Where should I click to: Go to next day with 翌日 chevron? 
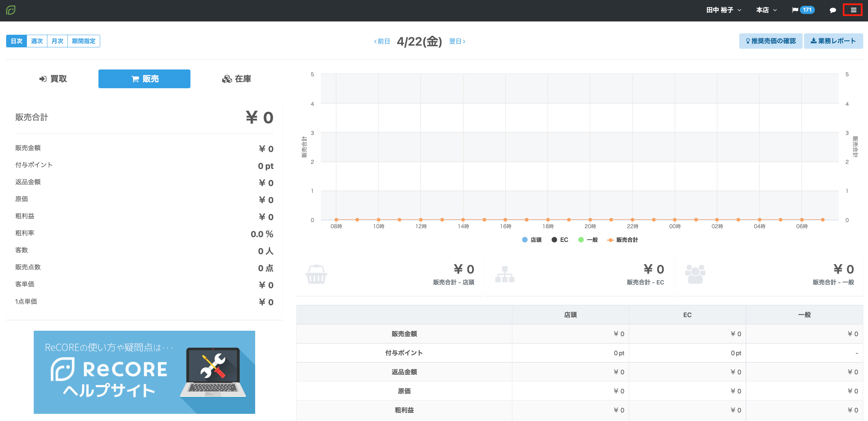click(x=457, y=41)
